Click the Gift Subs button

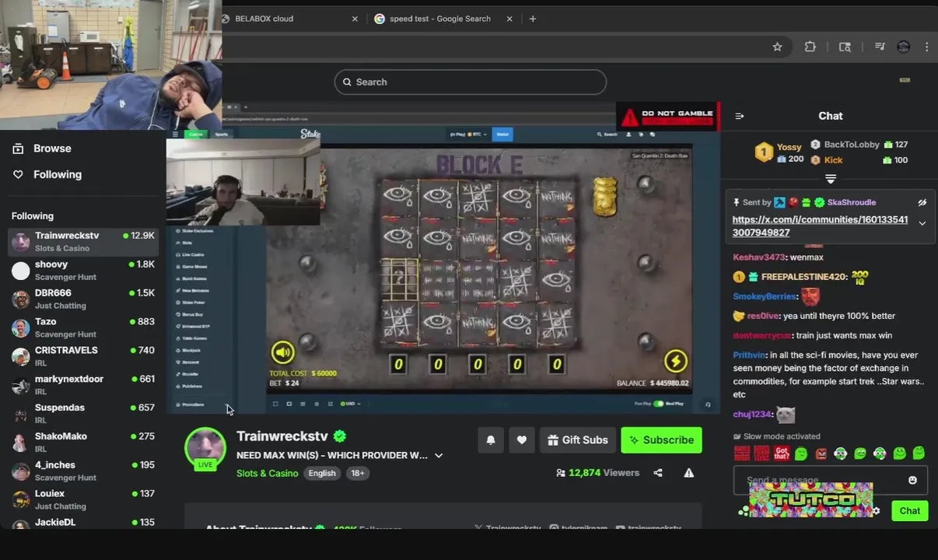pos(578,439)
